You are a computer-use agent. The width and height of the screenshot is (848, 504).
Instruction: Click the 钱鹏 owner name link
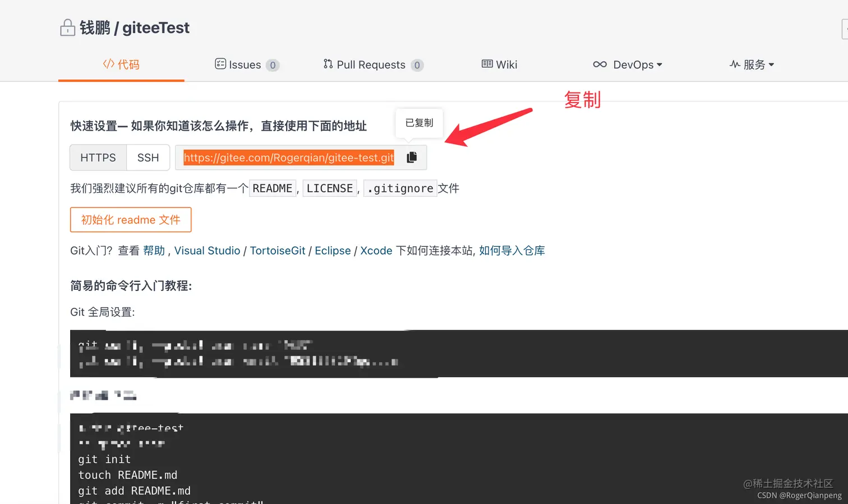click(95, 27)
